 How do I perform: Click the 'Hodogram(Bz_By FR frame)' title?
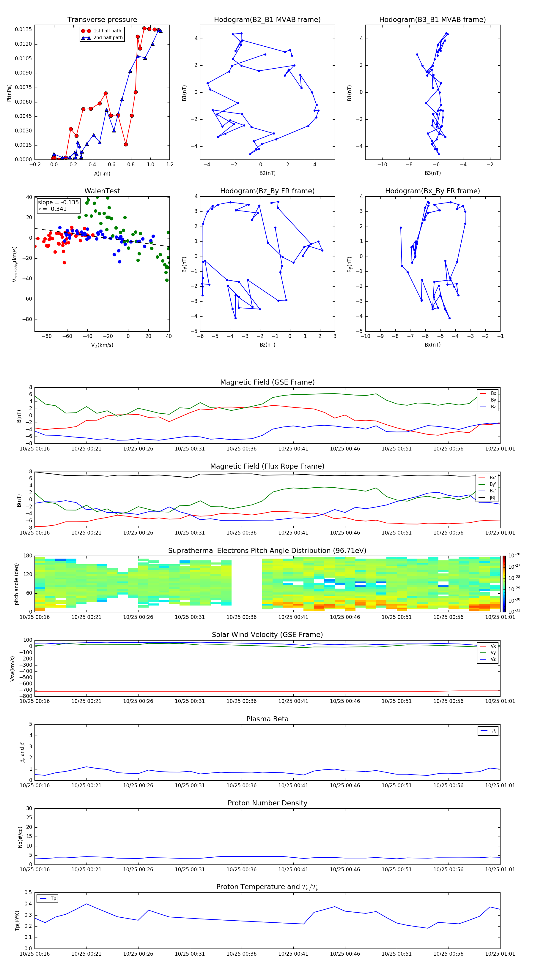point(267,191)
